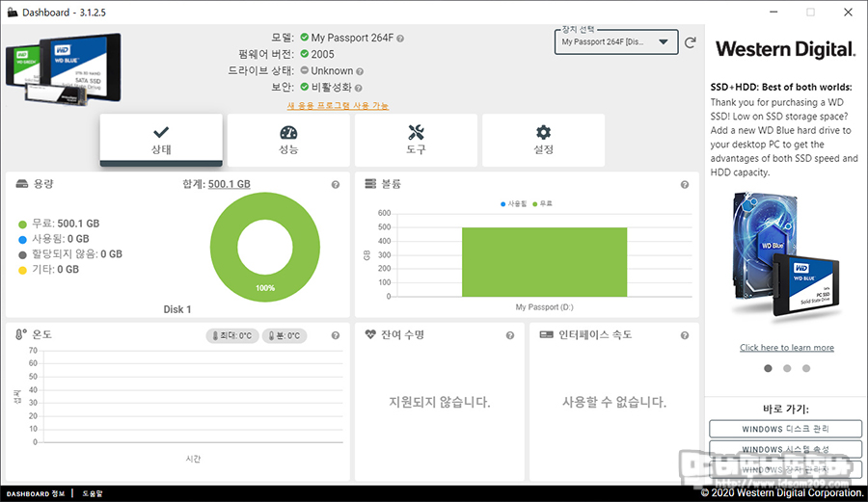The height and width of the screenshot is (502, 868).
Task: Click the interface icon in 인터페이스 속도 header
Action: (547, 334)
